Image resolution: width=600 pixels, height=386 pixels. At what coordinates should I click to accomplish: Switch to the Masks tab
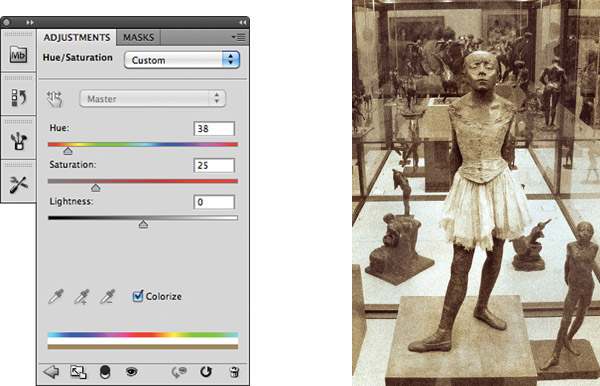139,37
